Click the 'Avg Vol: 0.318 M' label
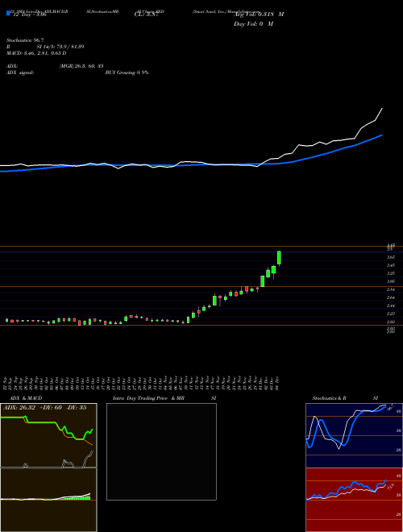This screenshot has height=532, width=403. point(259,15)
